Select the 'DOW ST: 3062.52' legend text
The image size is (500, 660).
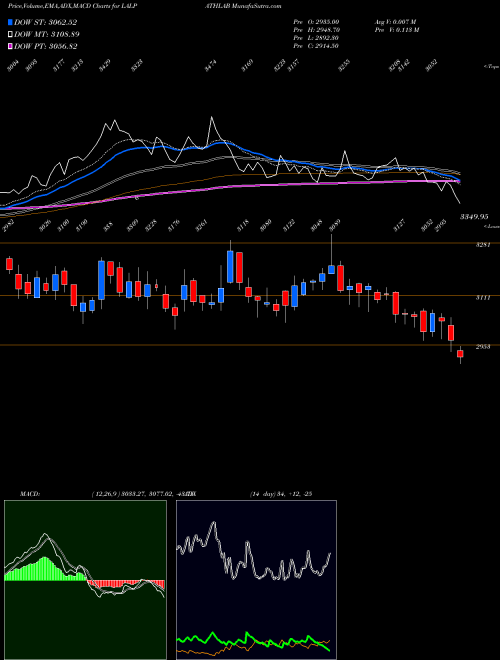pyautogui.click(x=45, y=22)
